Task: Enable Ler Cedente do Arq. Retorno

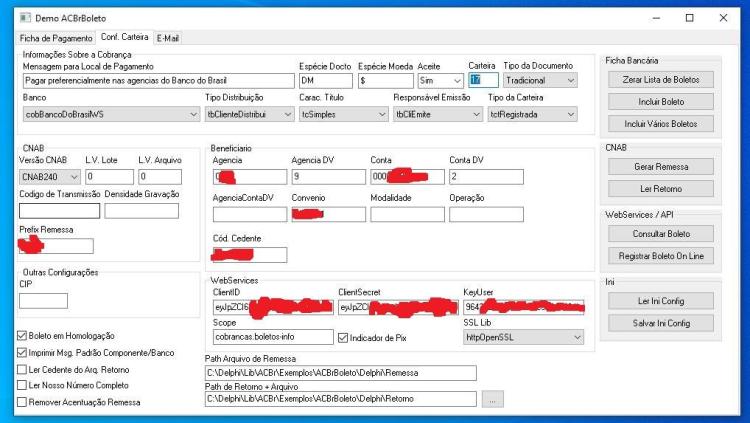Action: (x=22, y=369)
